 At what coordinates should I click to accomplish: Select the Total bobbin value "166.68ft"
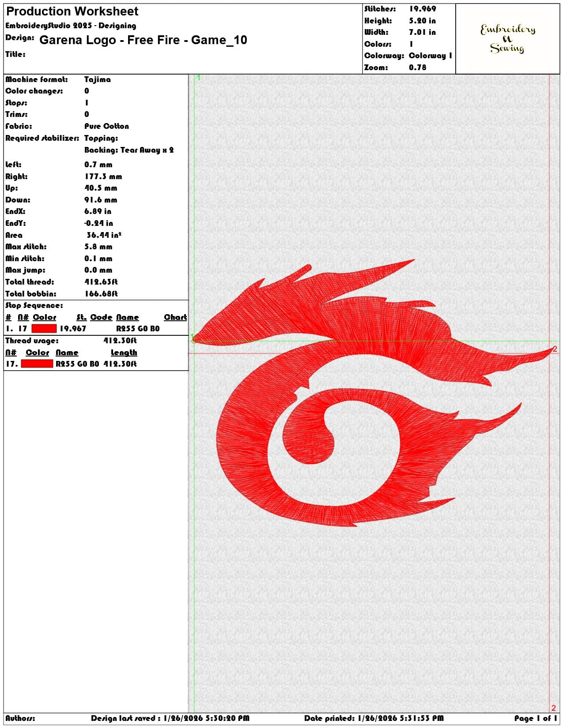coord(101,294)
